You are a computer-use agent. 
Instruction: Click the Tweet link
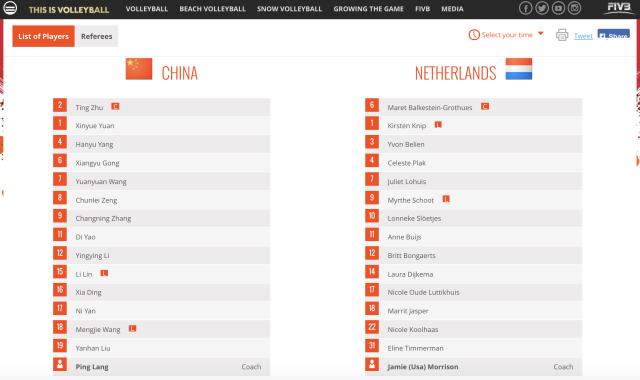pyautogui.click(x=583, y=36)
